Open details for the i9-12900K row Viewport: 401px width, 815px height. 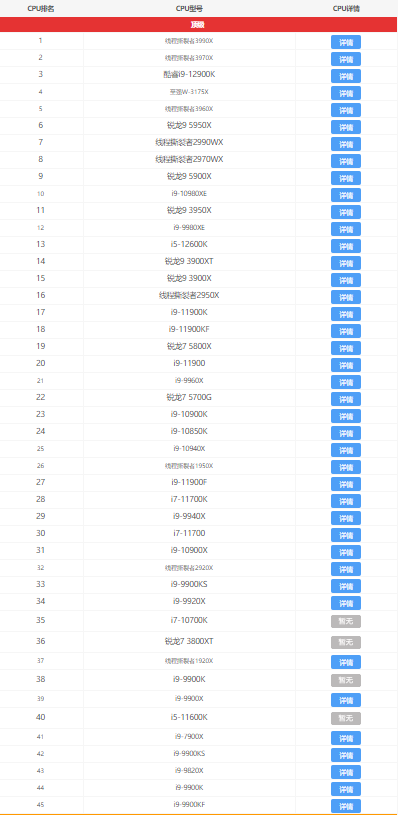(345, 76)
